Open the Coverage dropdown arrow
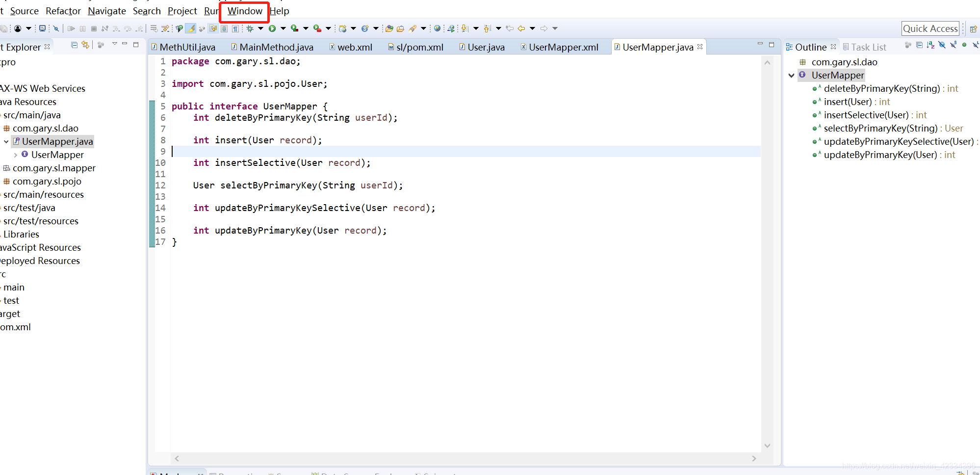Screen dimensions: 980x475 coord(306,28)
